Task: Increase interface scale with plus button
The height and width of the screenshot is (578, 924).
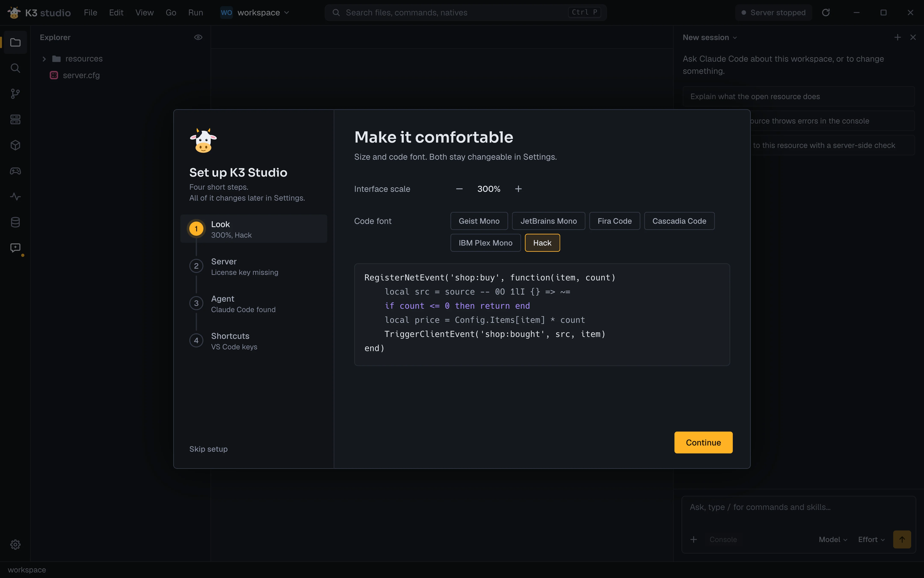Action: pyautogui.click(x=518, y=189)
